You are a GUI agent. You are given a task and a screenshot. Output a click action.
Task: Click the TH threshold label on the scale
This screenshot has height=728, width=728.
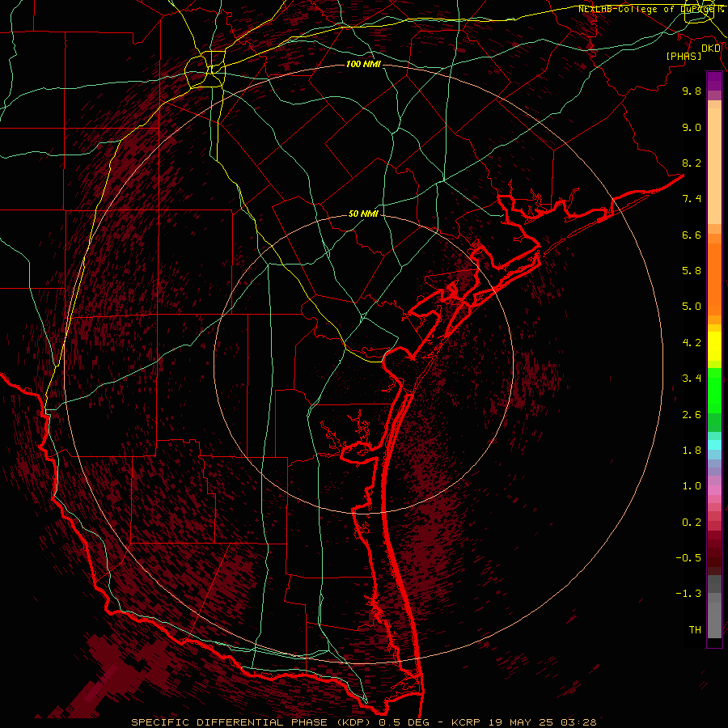click(695, 630)
